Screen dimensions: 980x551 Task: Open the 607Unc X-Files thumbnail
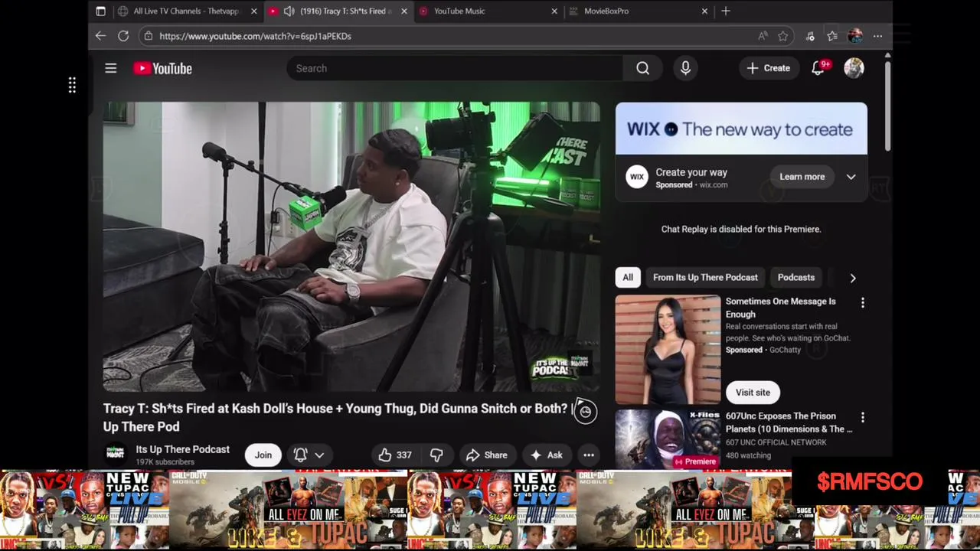coord(668,439)
